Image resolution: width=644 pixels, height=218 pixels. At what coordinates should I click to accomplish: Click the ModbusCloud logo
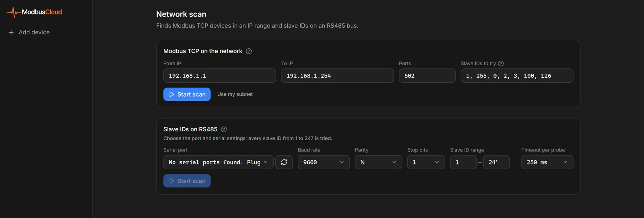pyautogui.click(x=34, y=12)
